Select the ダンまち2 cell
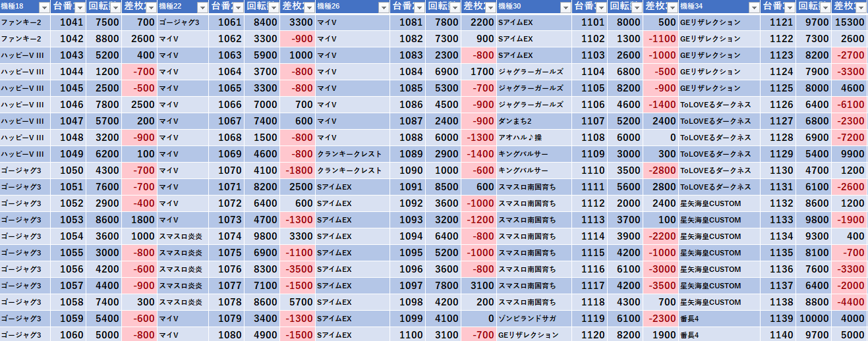Screen dimensions: 868x341 (535, 121)
